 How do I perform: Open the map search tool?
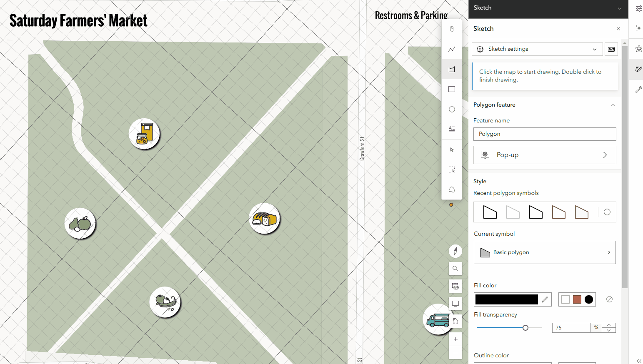[x=455, y=269]
